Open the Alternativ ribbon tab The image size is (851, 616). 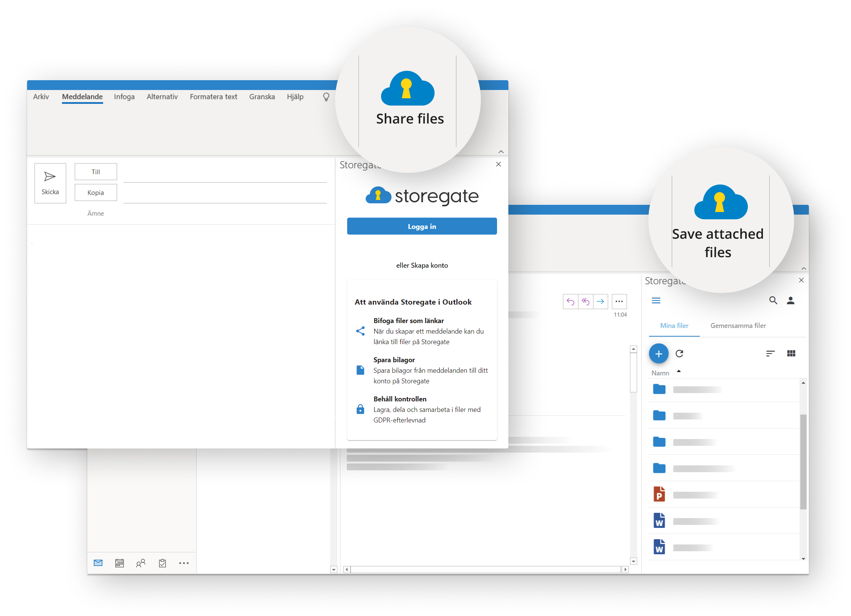(162, 97)
